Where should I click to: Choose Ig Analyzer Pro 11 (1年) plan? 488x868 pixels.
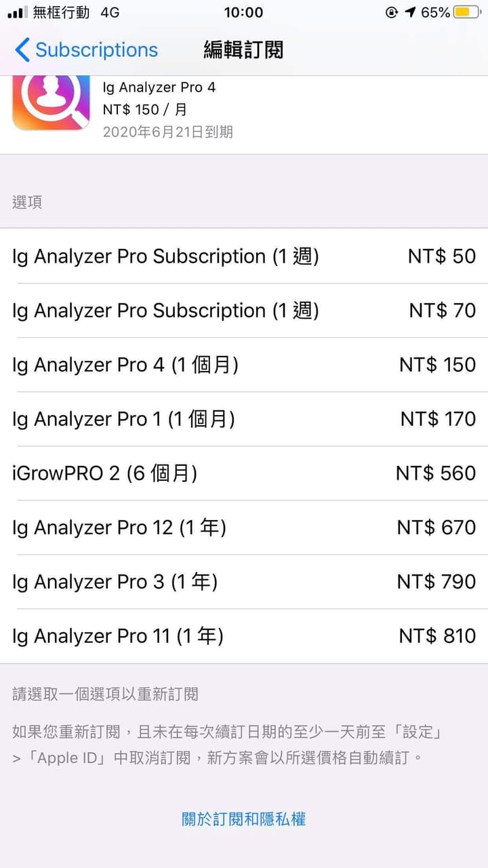pyautogui.click(x=244, y=636)
